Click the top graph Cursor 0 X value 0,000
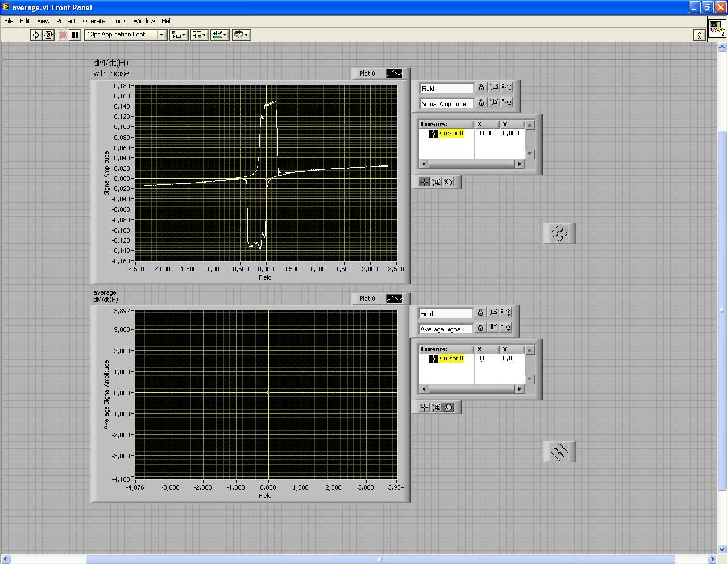This screenshot has height=564, width=728. coord(485,133)
